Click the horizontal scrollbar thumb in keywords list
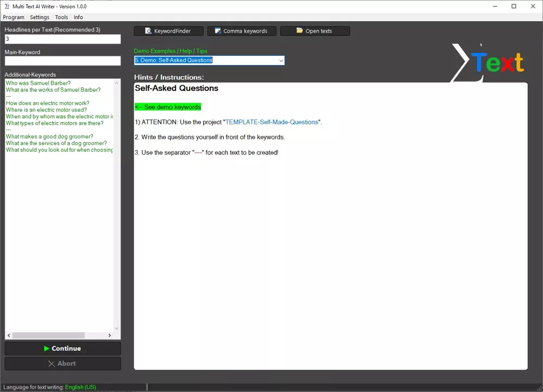The image size is (543, 392). (48, 336)
